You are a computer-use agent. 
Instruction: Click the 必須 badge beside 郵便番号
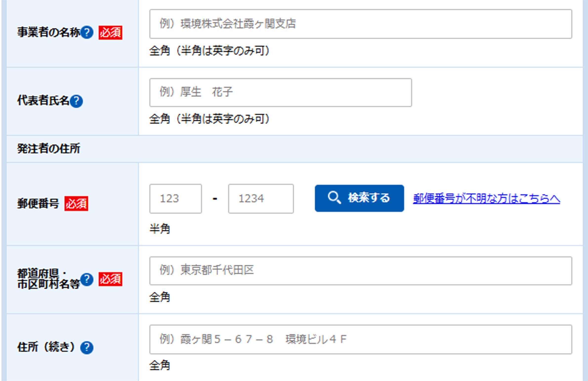(76, 204)
